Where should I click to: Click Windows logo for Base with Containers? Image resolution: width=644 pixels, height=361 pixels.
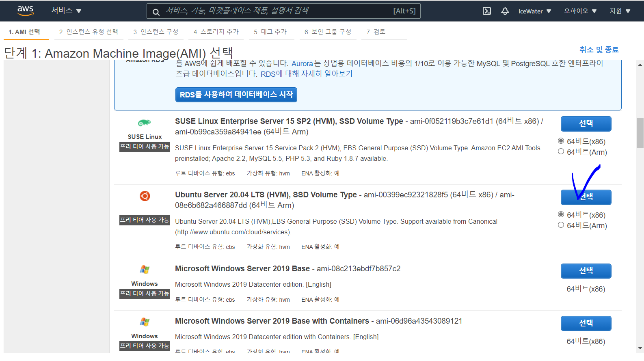coord(145,322)
